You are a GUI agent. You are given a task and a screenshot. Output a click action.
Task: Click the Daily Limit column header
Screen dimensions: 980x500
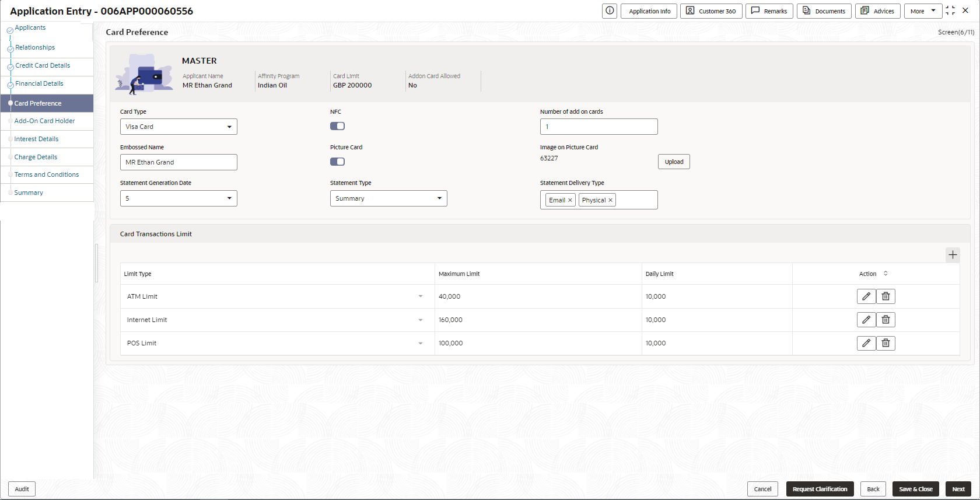[x=659, y=274]
